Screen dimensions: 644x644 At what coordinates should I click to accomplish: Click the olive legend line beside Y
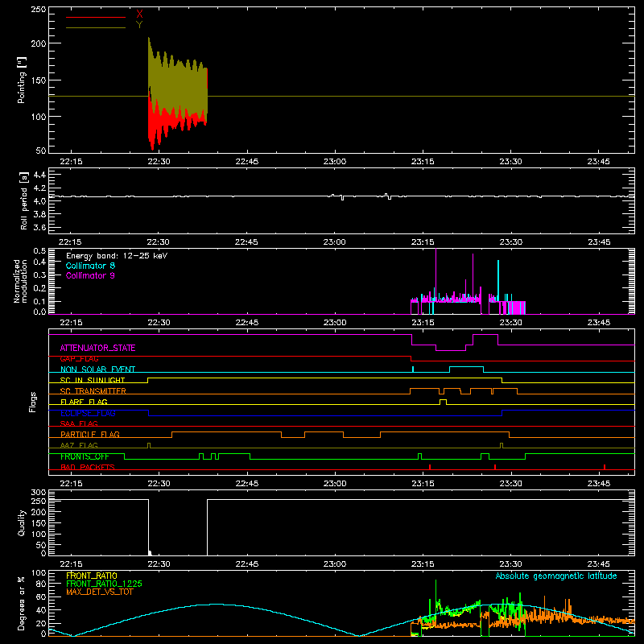click(x=96, y=27)
